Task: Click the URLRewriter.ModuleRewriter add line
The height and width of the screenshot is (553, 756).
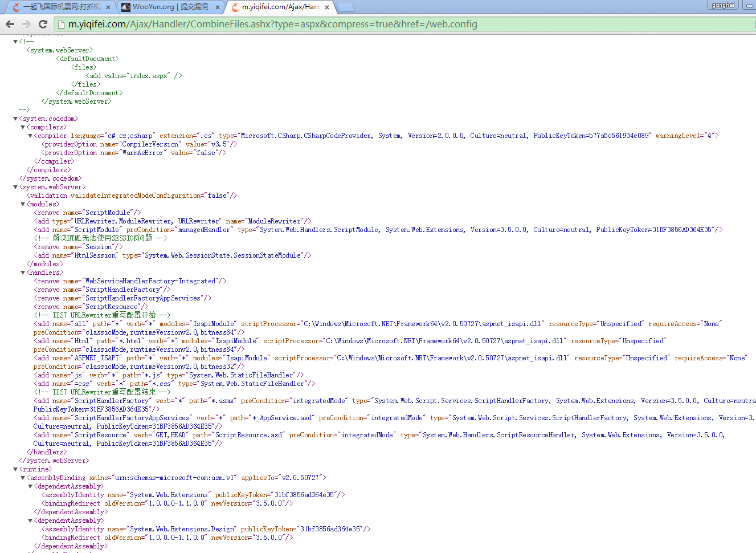Action: 173,221
